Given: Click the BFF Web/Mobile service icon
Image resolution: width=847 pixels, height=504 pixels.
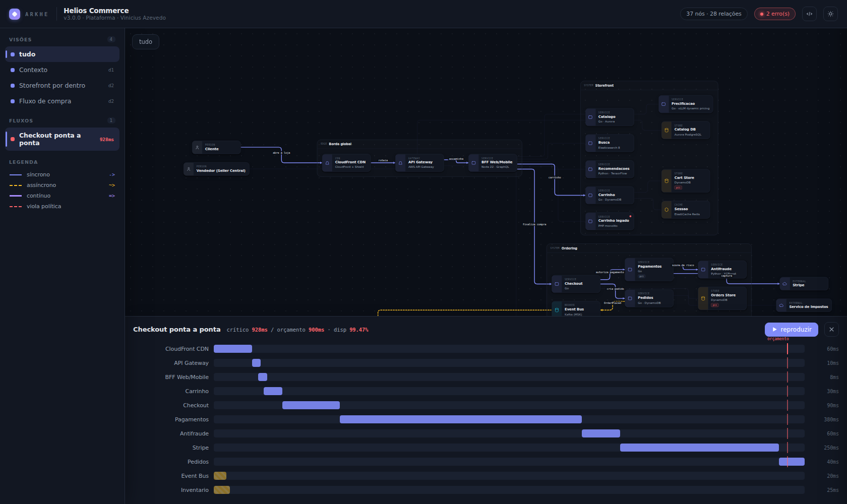Looking at the screenshot, I should (x=473, y=163).
